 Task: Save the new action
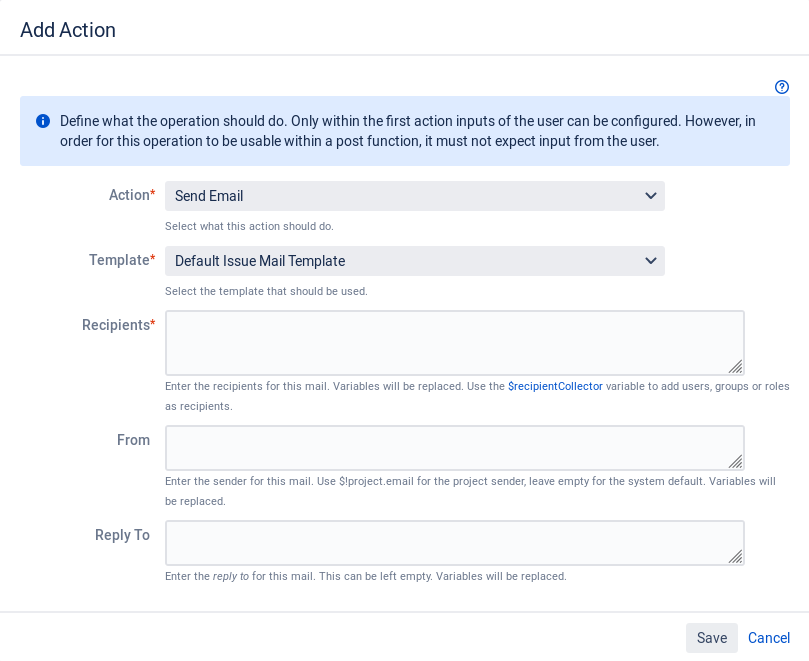(x=711, y=638)
